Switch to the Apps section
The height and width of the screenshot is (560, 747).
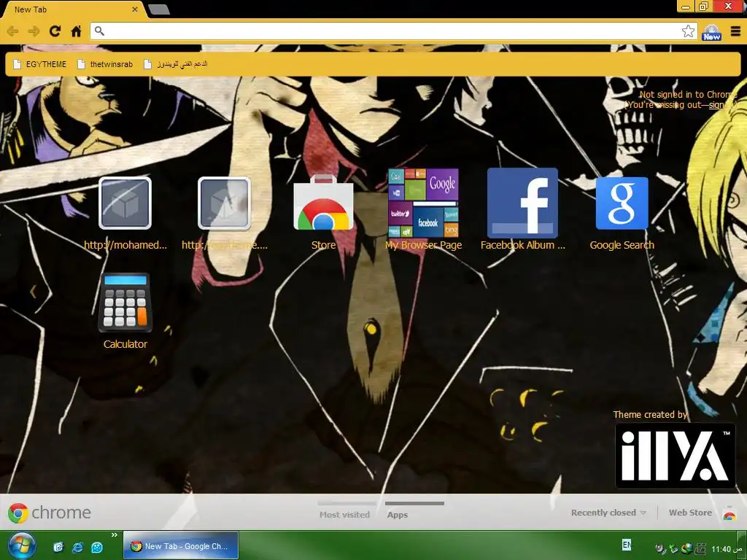coord(398,514)
